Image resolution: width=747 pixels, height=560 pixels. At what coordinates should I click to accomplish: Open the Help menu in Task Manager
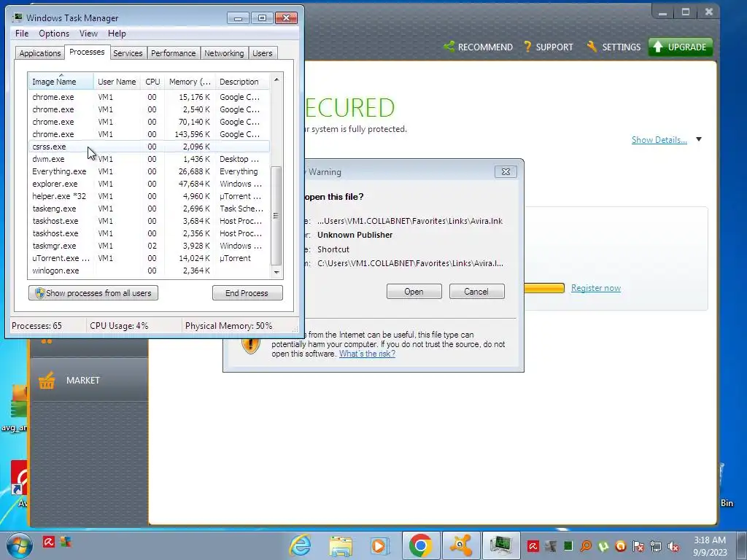[117, 34]
